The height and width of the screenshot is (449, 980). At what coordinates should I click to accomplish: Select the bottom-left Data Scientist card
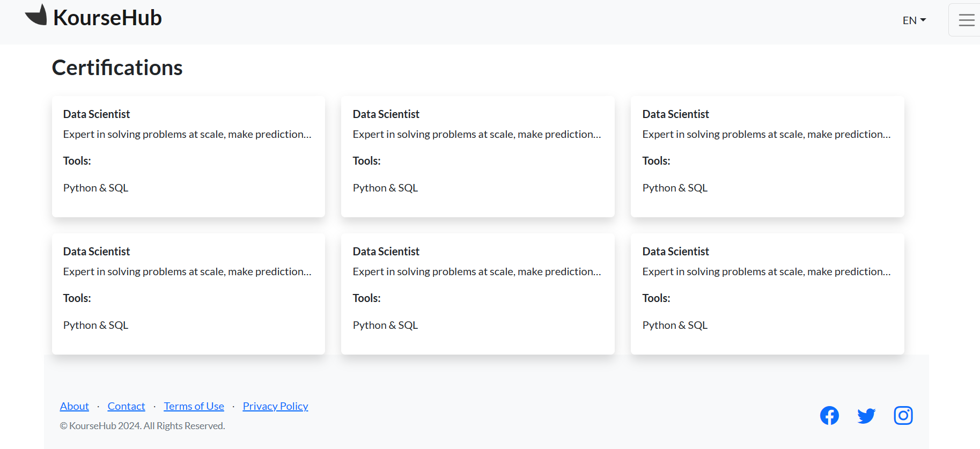point(188,293)
